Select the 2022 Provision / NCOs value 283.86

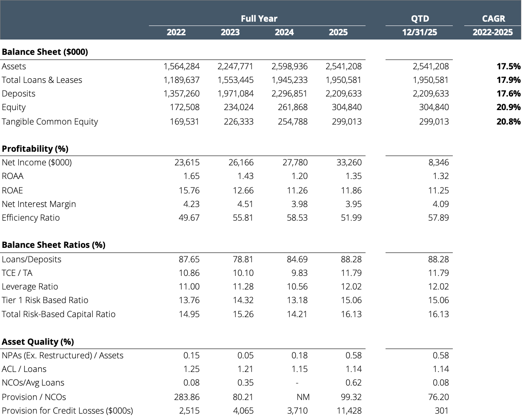tap(186, 397)
